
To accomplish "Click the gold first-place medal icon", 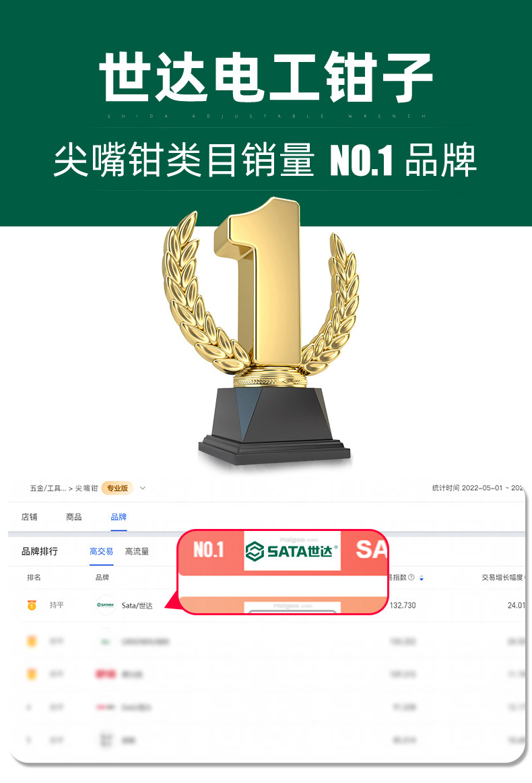I will [32, 605].
